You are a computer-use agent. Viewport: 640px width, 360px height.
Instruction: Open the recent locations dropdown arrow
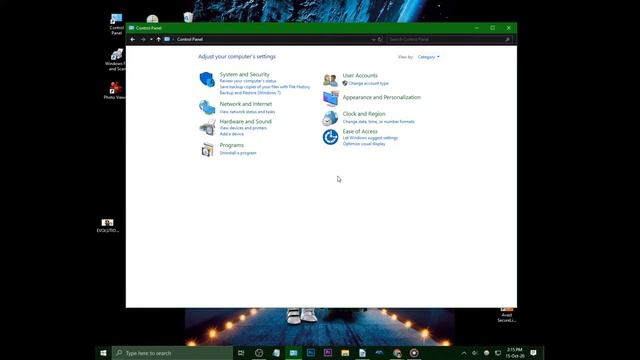click(x=151, y=39)
